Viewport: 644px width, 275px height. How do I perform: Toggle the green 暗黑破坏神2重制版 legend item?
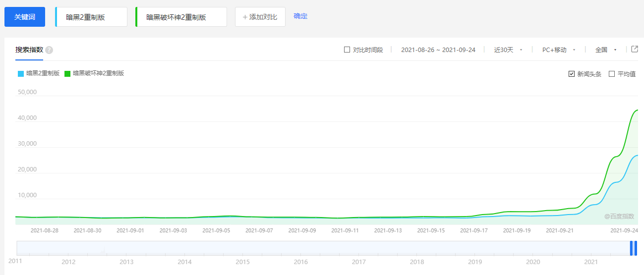pyautogui.click(x=94, y=73)
